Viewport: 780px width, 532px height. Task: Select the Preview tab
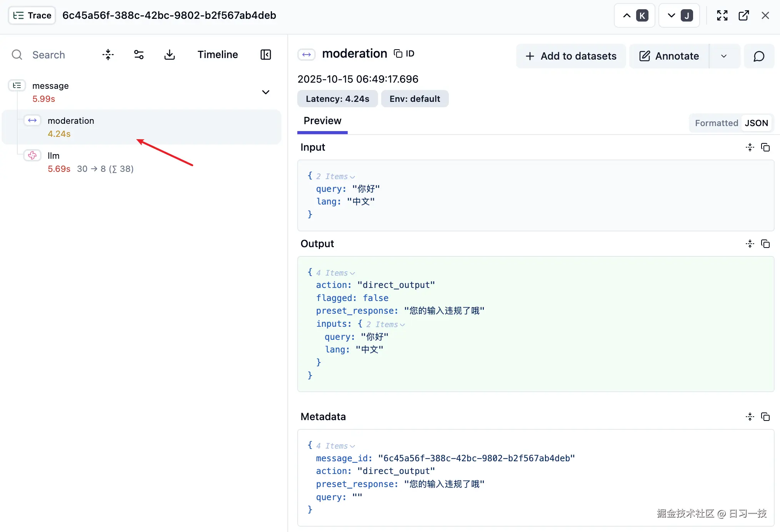(x=322, y=121)
